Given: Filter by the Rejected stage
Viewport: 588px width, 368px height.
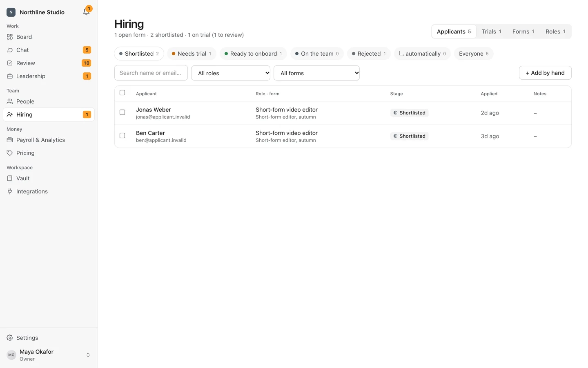Looking at the screenshot, I should [x=369, y=54].
